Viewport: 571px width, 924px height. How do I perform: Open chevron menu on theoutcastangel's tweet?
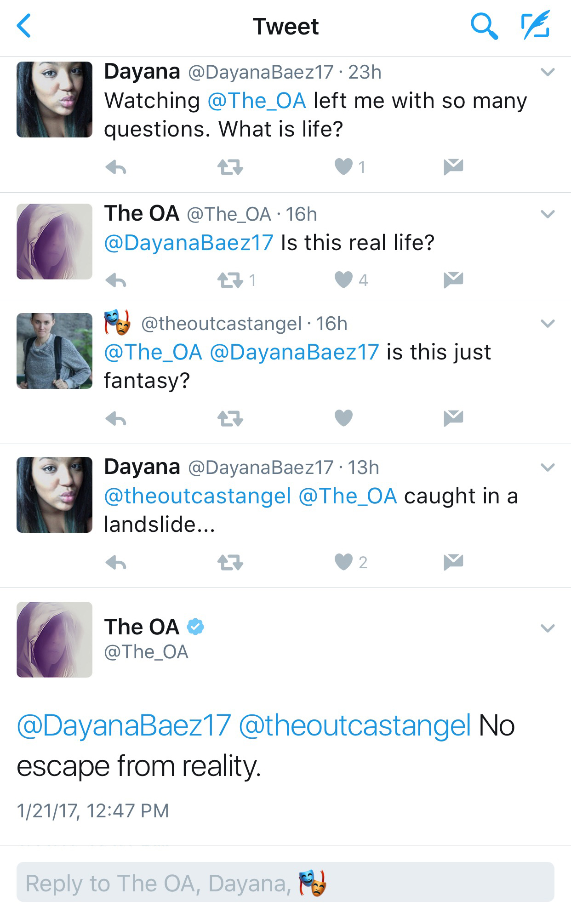548,324
